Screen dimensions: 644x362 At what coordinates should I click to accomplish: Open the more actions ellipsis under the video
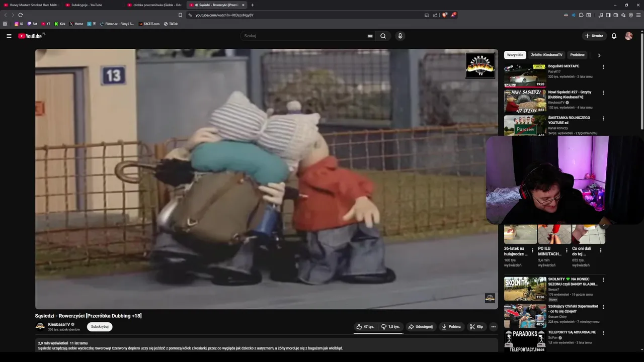click(x=493, y=327)
